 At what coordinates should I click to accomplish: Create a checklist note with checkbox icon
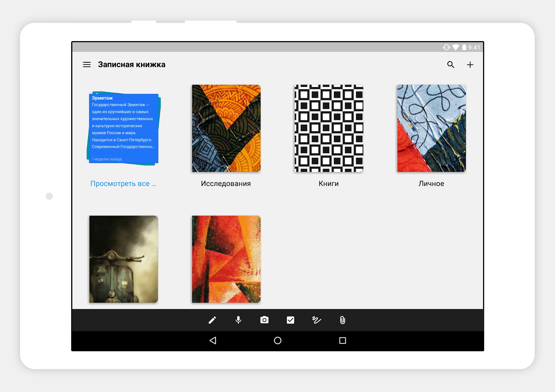(x=290, y=320)
